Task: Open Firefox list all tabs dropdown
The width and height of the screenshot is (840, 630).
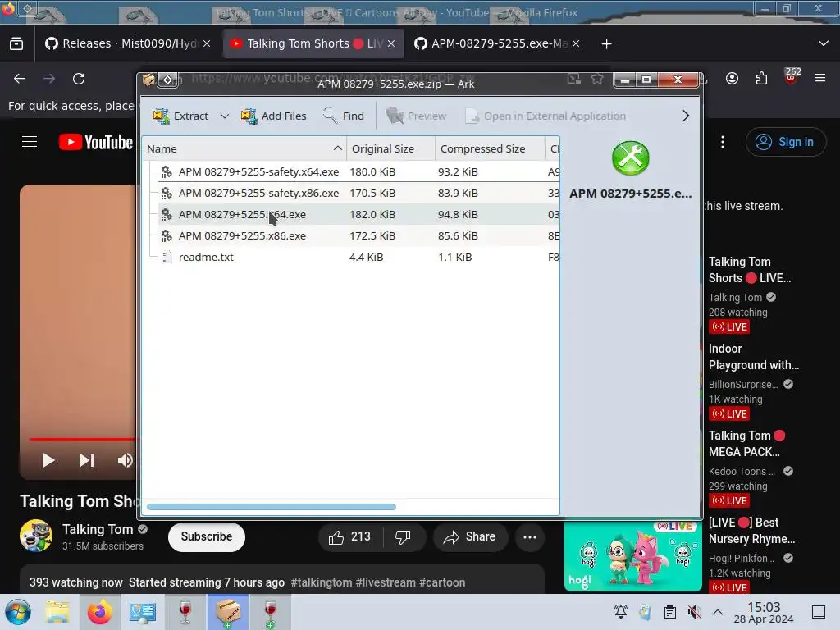Action: click(824, 43)
